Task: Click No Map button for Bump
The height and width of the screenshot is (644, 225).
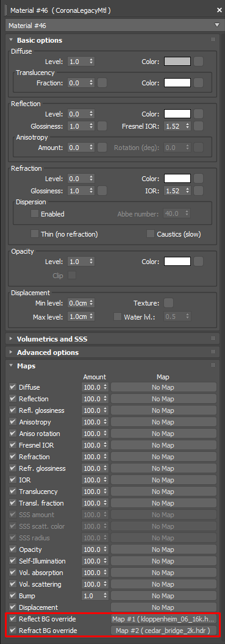Action: pos(163,596)
